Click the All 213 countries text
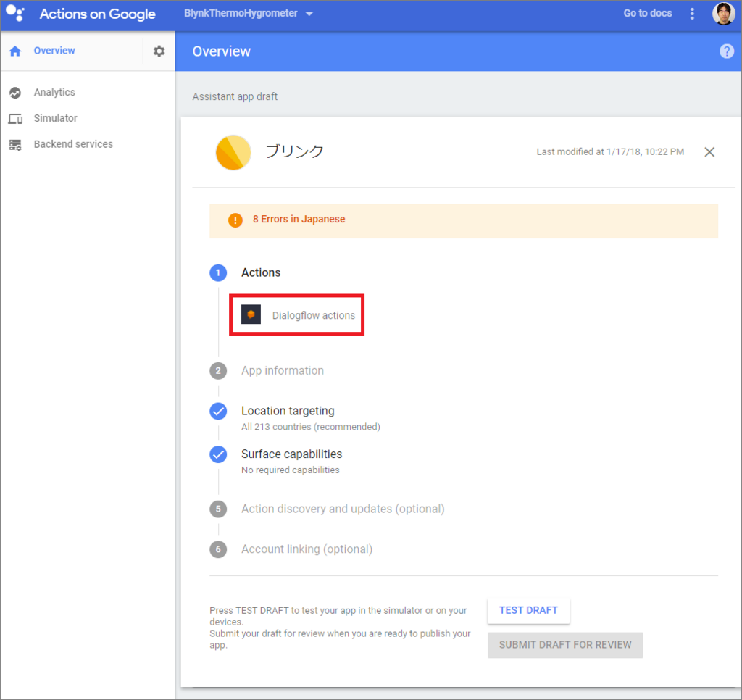Screen dimensions: 742x700 310,427
